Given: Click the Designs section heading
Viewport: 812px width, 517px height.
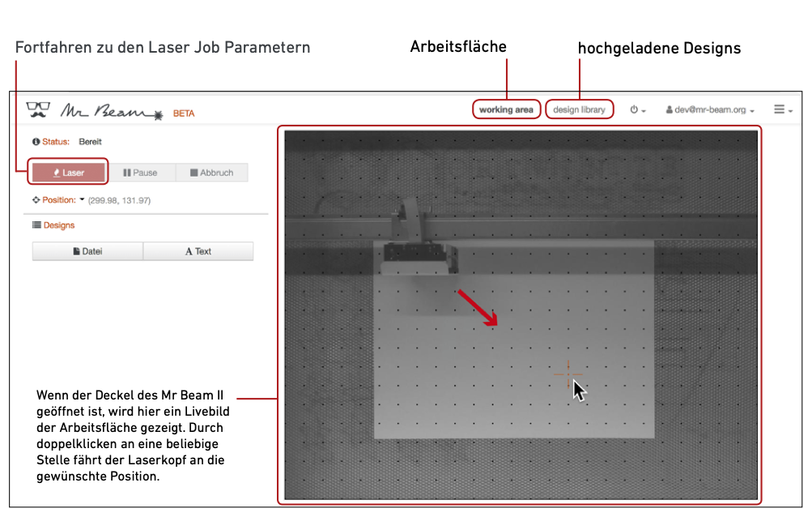Looking at the screenshot, I should pos(59,225).
